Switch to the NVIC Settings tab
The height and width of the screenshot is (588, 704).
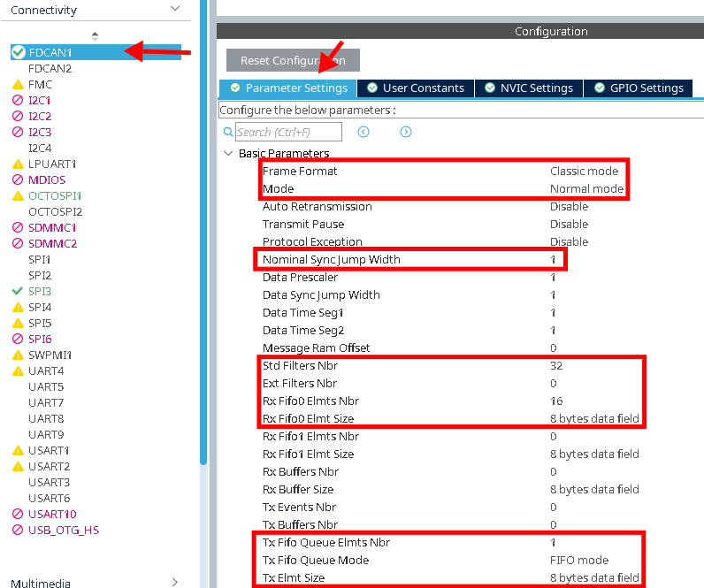tap(529, 88)
